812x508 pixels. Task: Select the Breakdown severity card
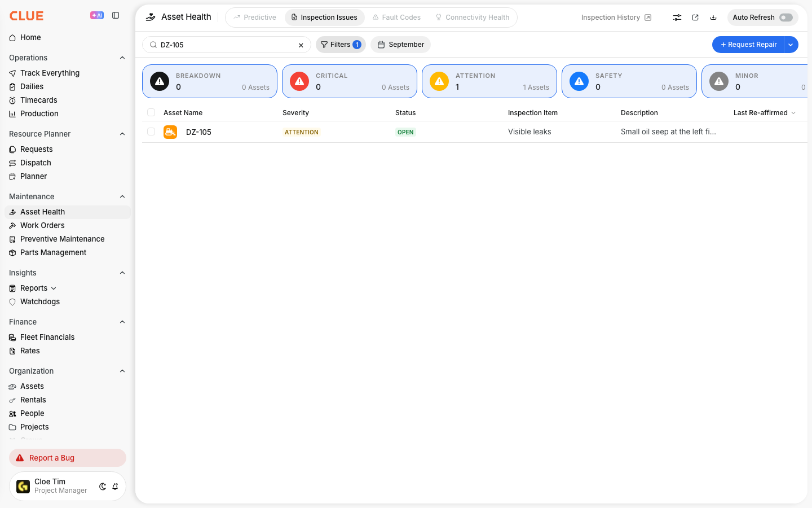(x=210, y=81)
